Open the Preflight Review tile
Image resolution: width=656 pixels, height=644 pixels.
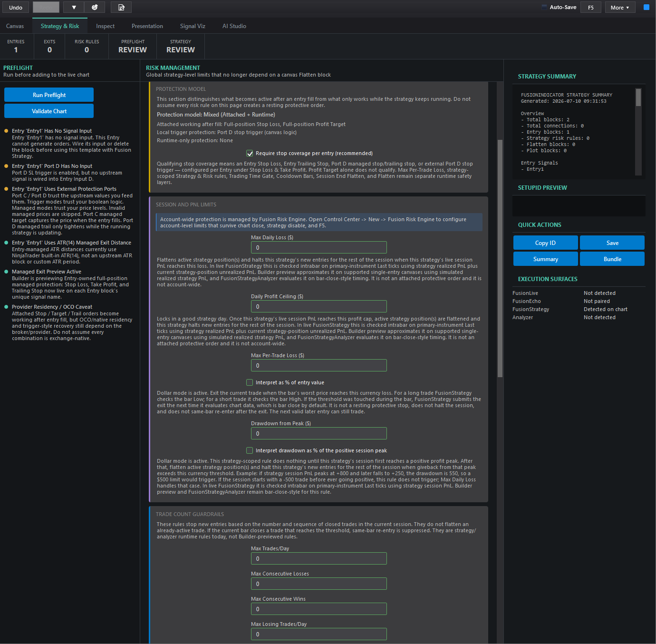(x=133, y=47)
